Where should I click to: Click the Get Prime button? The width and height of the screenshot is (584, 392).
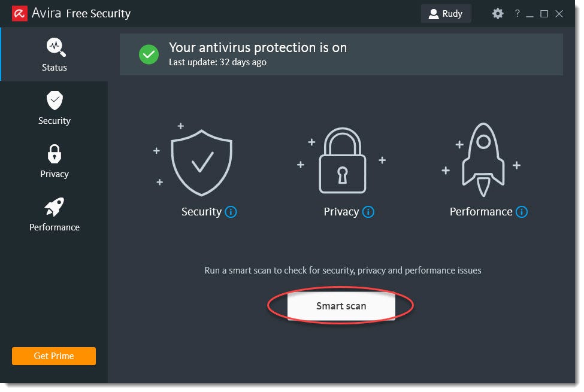53,355
